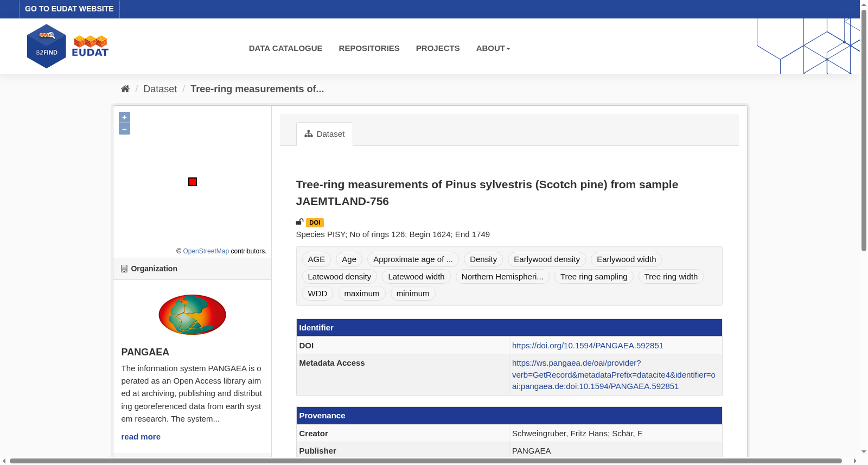Select the Earlywood width tag

click(x=626, y=259)
